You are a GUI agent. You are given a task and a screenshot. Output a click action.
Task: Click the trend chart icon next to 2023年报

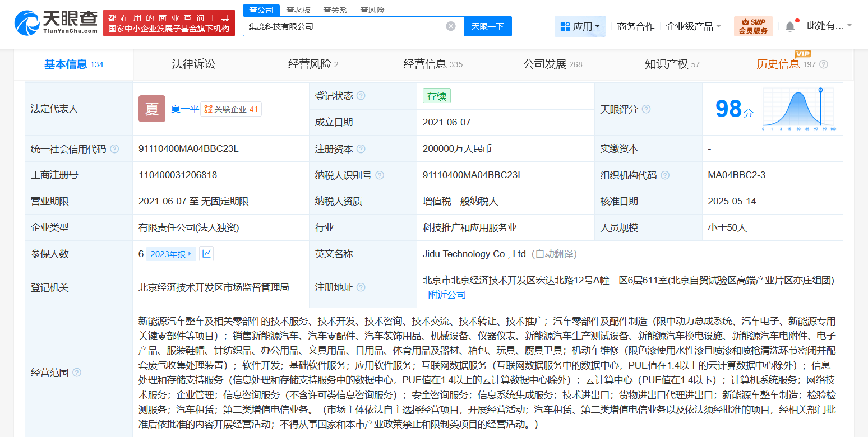pyautogui.click(x=206, y=253)
